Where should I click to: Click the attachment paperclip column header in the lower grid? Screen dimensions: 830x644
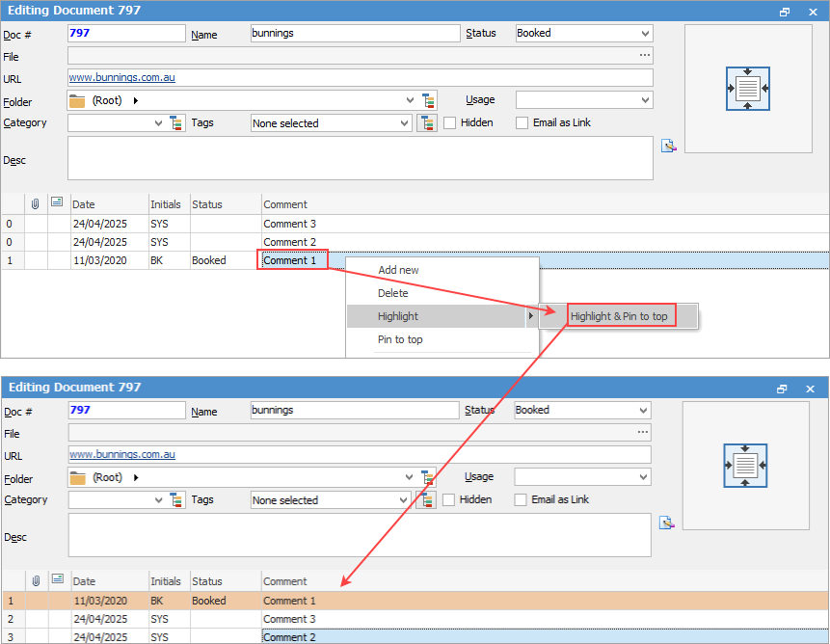(36, 581)
